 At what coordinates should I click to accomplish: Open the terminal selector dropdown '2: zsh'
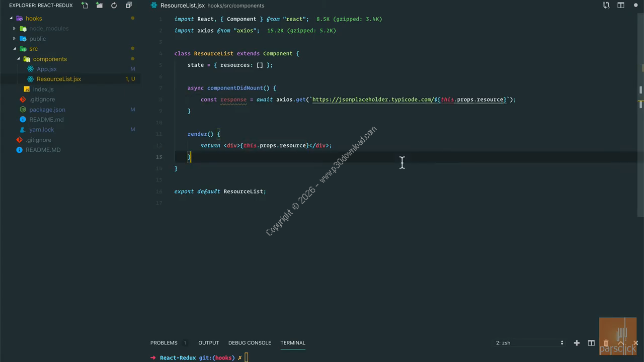[x=529, y=343]
